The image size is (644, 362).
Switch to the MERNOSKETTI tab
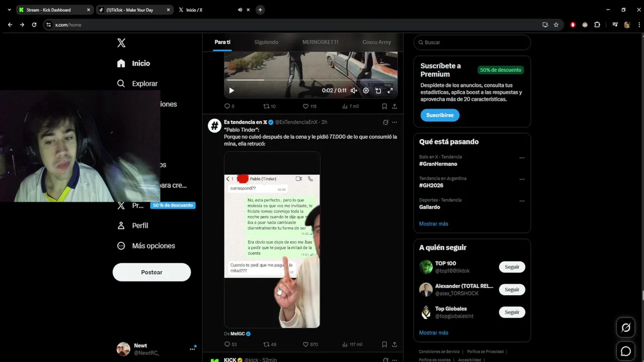[x=320, y=42]
